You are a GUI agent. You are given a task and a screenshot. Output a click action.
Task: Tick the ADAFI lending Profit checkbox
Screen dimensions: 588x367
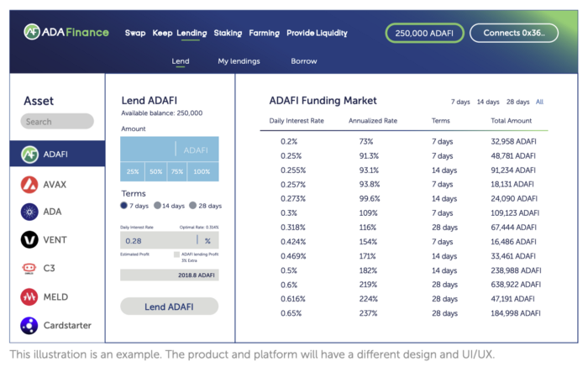pos(176,254)
